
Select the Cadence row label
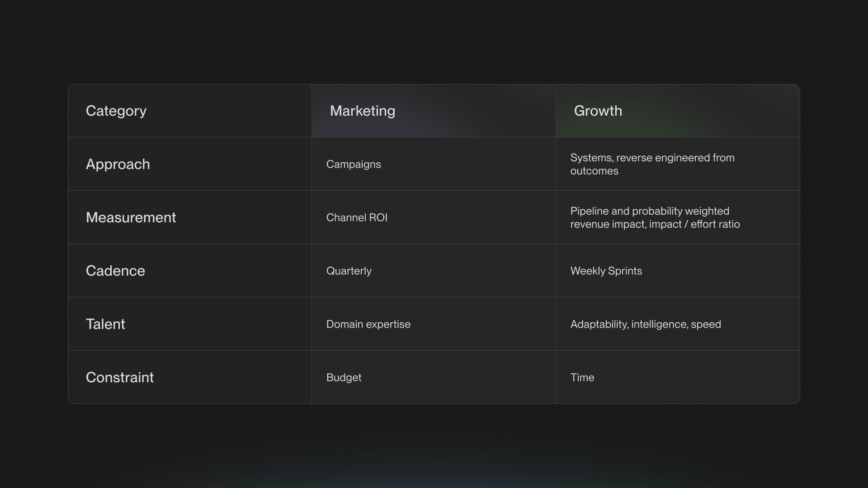(x=115, y=271)
